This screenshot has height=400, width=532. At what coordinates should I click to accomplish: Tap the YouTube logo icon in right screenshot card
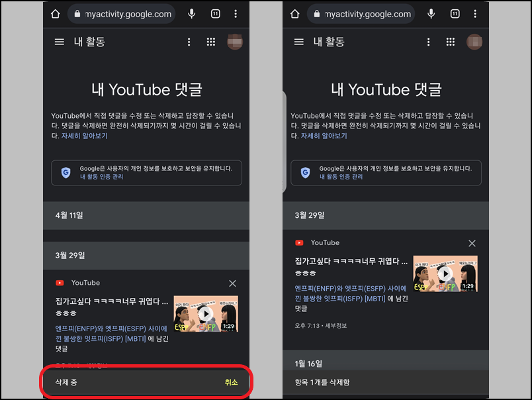(x=299, y=243)
